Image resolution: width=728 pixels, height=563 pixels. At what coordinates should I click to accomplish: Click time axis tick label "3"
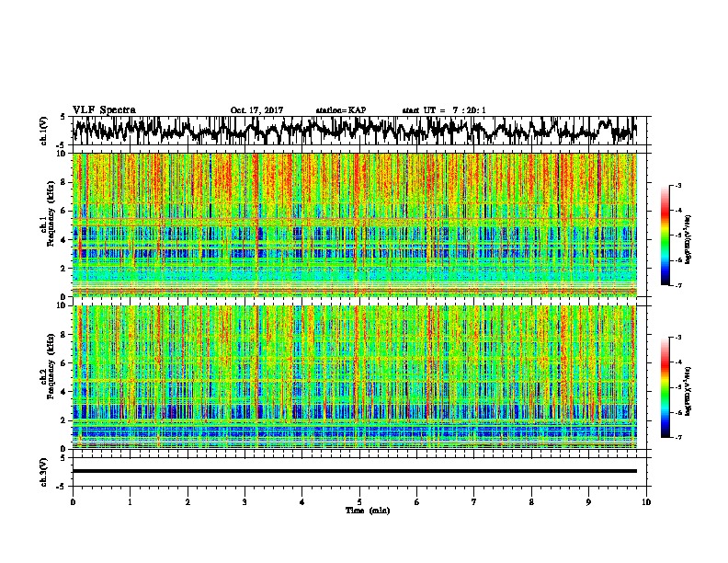pyautogui.click(x=245, y=502)
